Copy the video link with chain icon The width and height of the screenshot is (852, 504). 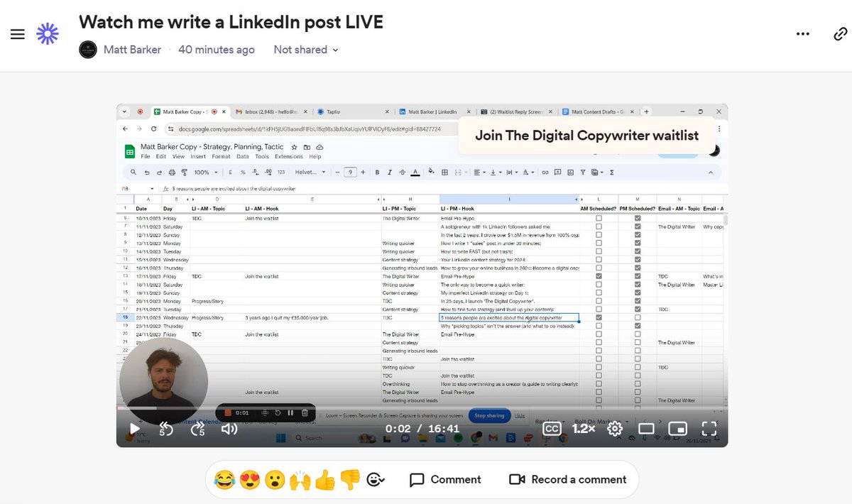(840, 34)
